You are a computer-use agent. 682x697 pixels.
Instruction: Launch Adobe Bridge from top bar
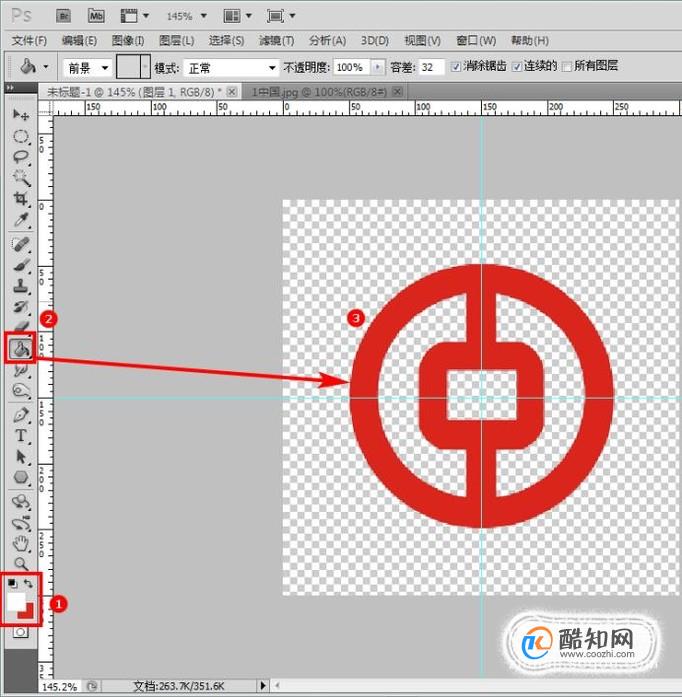point(64,16)
